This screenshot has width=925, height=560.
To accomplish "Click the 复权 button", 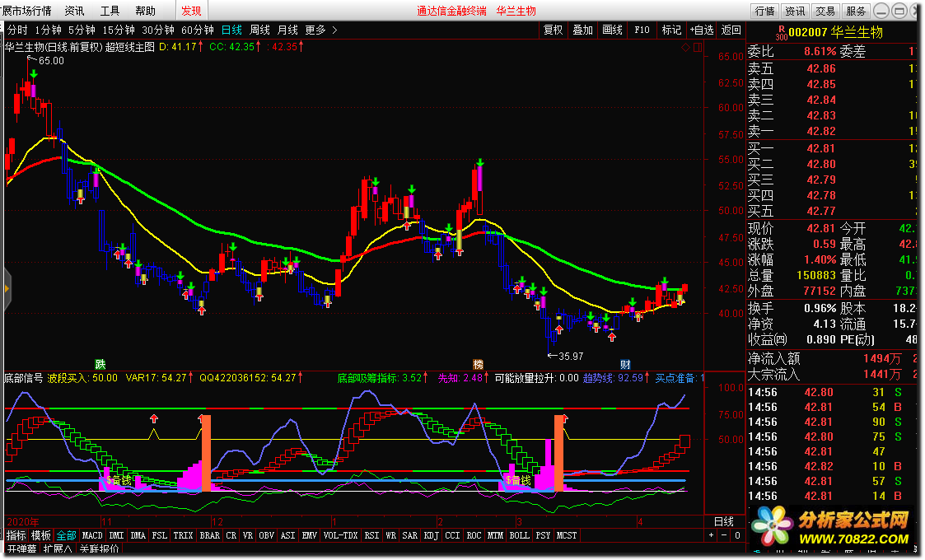I will pos(553,30).
